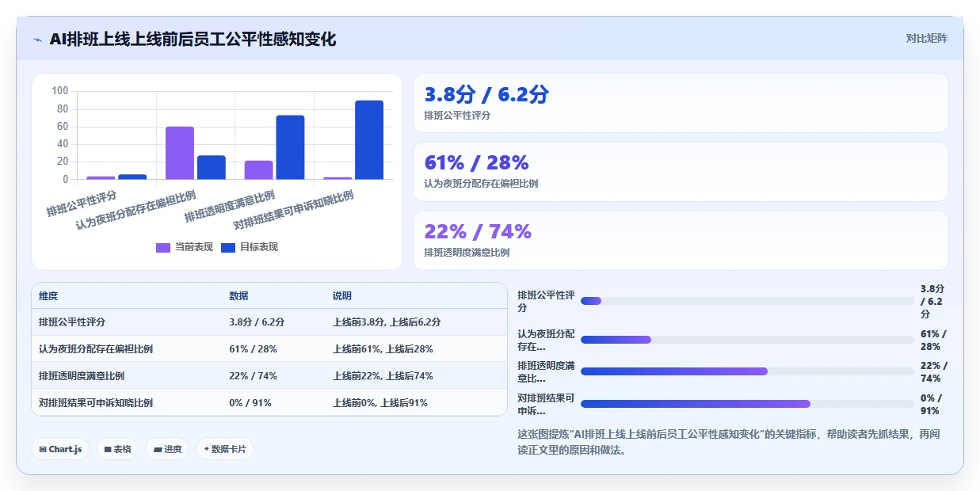Click table cell 对排班结果可申诉知晓比例
Screen dimensions: 980x491
96,403
